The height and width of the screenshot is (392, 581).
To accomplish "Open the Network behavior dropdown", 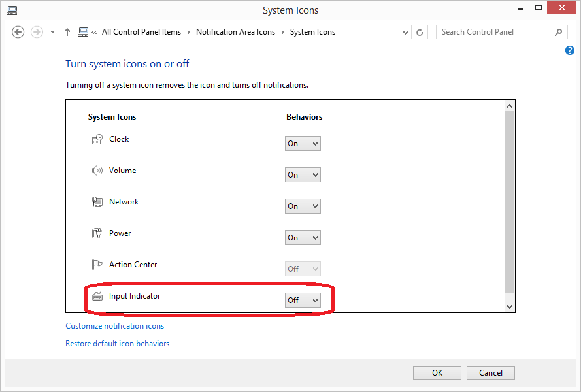I will click(303, 206).
